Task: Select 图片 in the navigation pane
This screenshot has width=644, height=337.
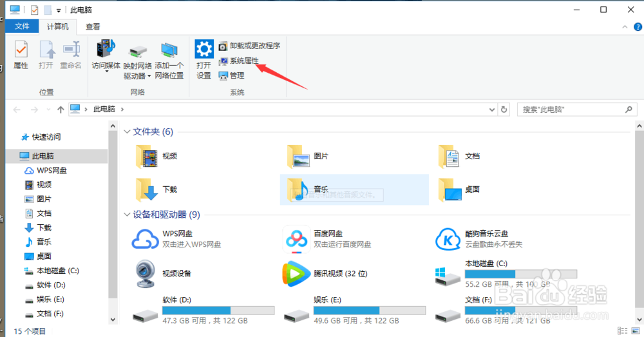Action: [x=38, y=199]
